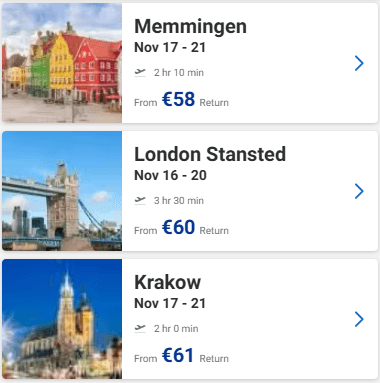Click the airplane icon beside 3 hr 30 min

[x=140, y=200]
